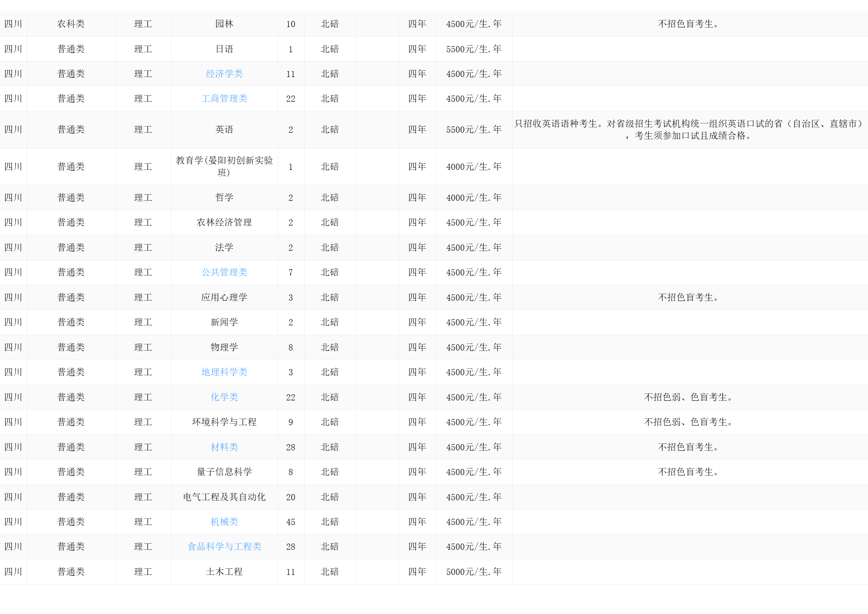
Task: Open the 地理科学类 major link
Action: 224,372
